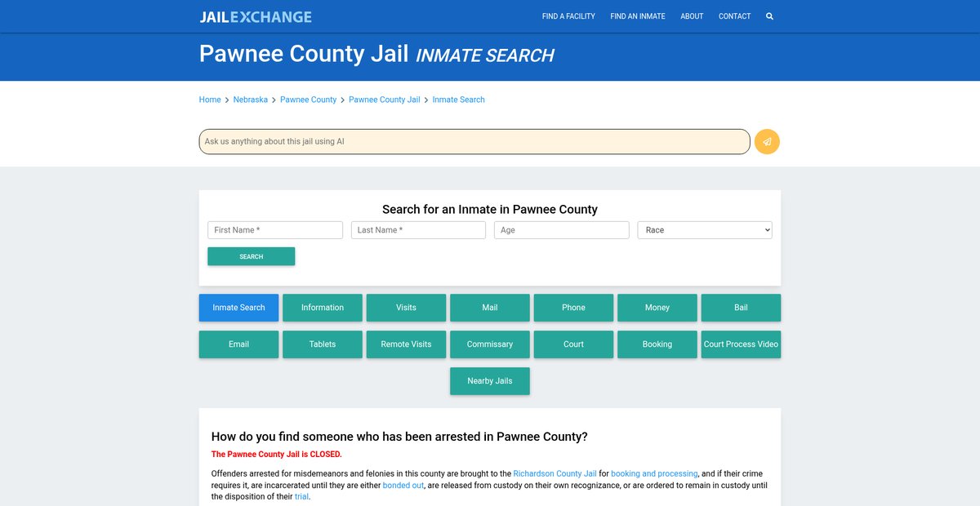Image resolution: width=980 pixels, height=506 pixels.
Task: Open the Contact page
Action: click(x=734, y=16)
